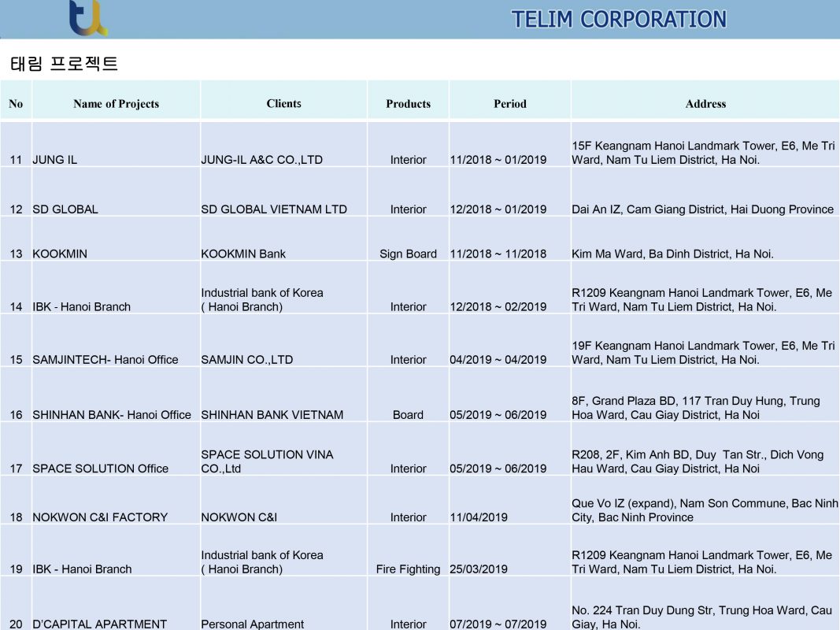The height and width of the screenshot is (630, 840).
Task: Click the SPACE SOLUTION Office project cell
Action: tap(100, 469)
